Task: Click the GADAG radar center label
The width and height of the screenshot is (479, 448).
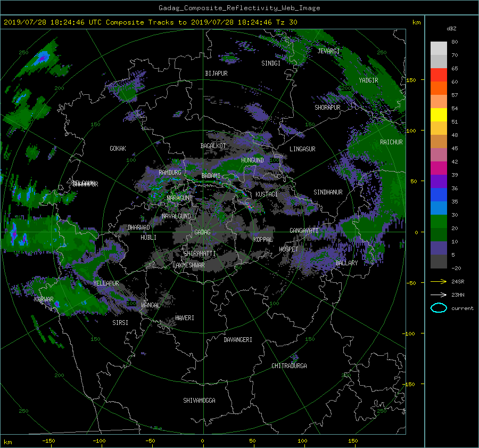Action: tap(202, 232)
